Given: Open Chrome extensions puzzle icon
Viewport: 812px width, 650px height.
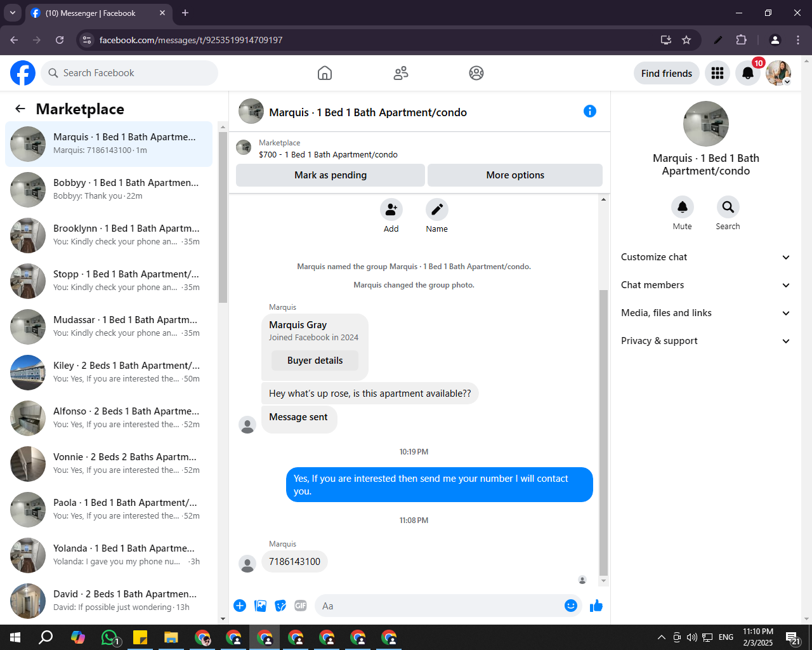Looking at the screenshot, I should [x=741, y=40].
